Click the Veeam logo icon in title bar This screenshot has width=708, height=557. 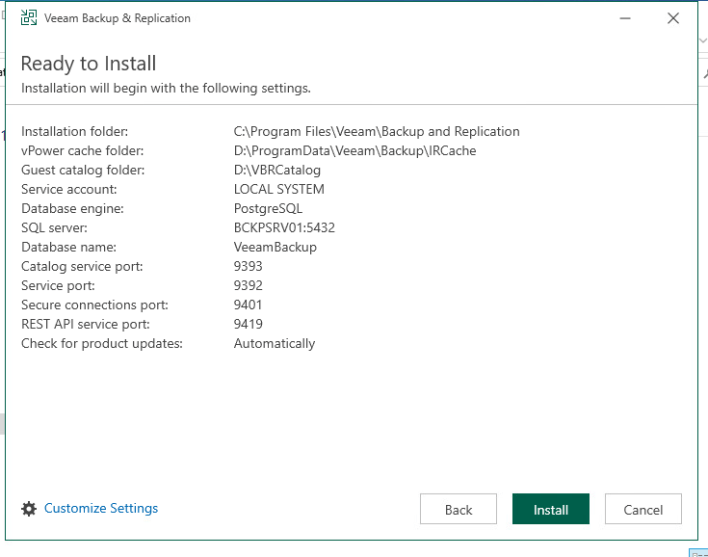coord(29,18)
